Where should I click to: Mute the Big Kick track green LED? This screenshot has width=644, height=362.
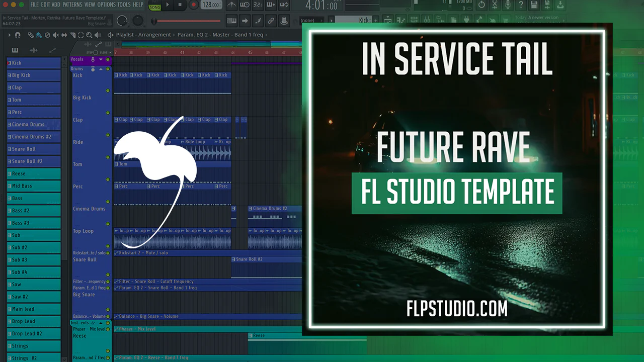tap(108, 113)
